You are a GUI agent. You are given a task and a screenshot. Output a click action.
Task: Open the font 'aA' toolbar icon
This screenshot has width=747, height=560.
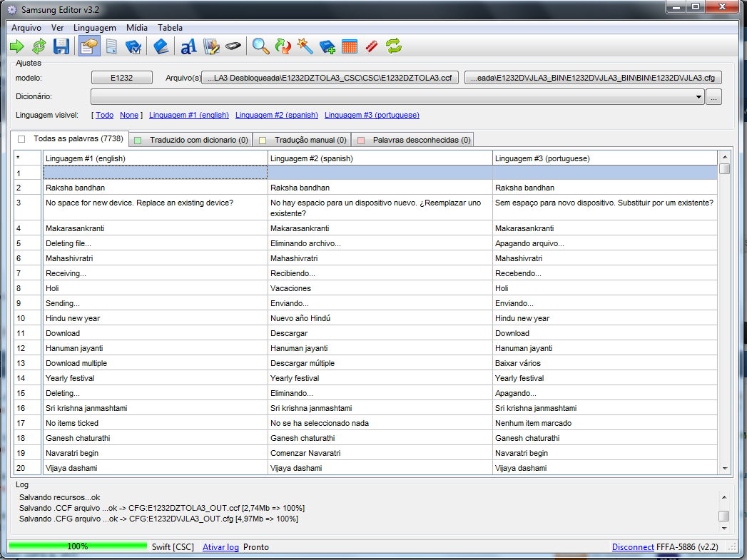188,46
